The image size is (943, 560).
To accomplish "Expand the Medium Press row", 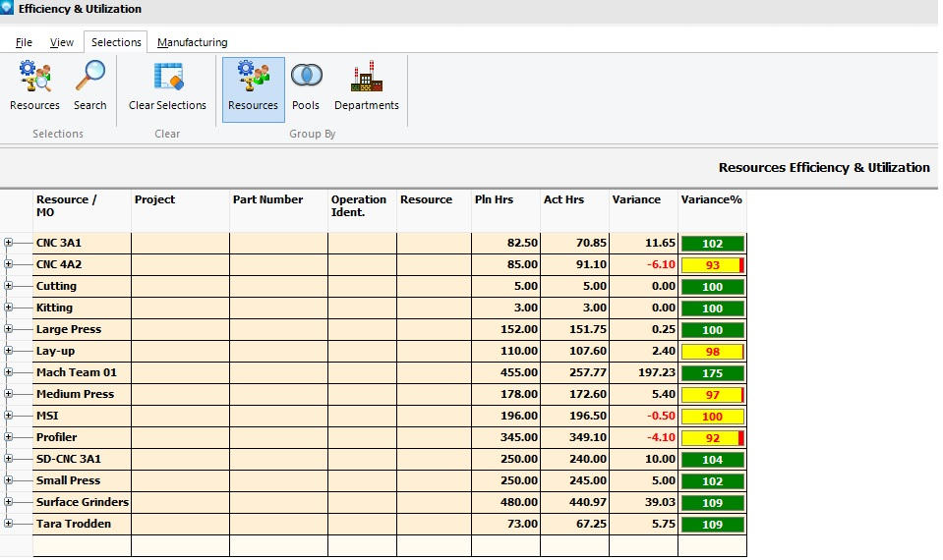I will point(8,394).
